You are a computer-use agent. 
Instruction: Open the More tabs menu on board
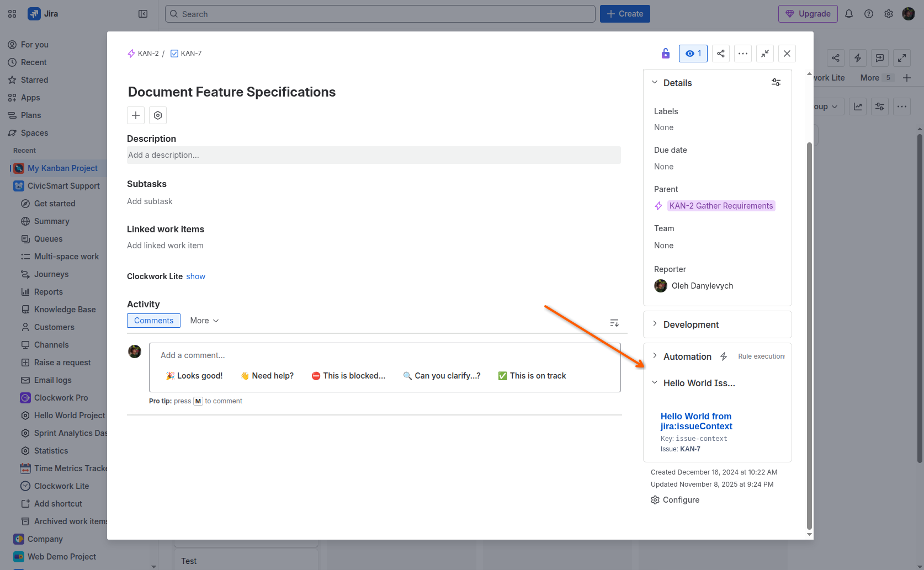[876, 78]
